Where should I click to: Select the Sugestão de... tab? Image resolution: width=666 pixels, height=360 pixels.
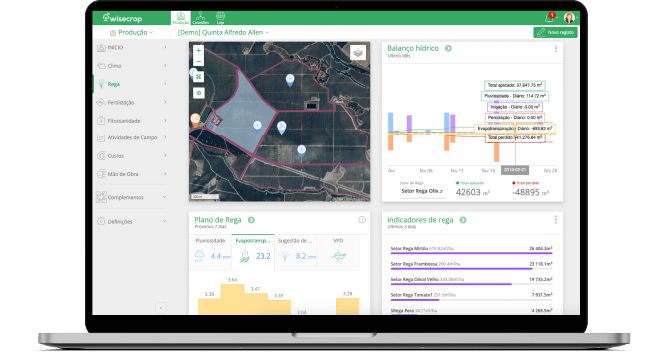(296, 252)
